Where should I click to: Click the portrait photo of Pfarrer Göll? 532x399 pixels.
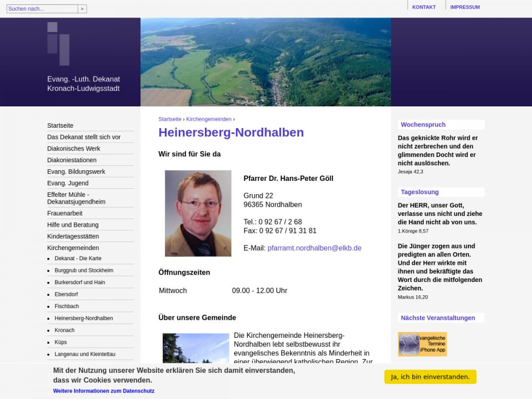198,213
